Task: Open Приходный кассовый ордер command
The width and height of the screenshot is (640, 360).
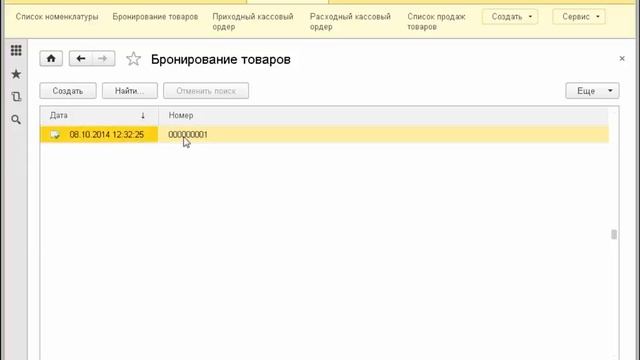Action: click(x=253, y=22)
